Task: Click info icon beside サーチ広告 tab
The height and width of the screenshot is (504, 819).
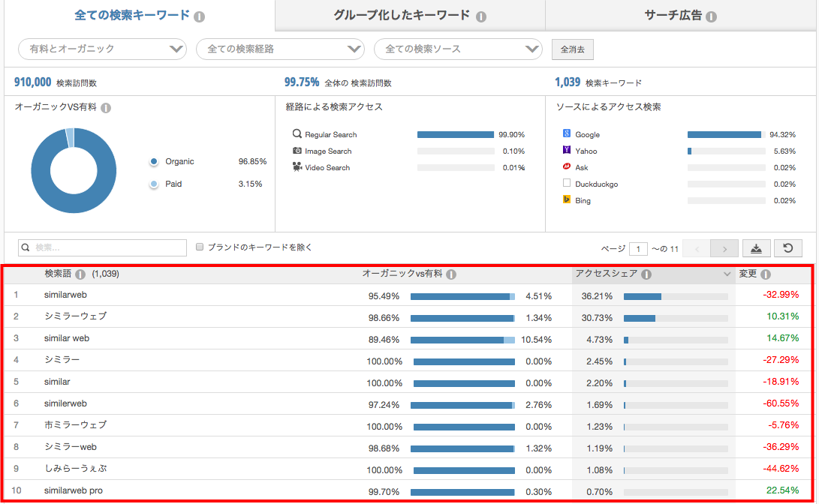Action: [x=711, y=16]
